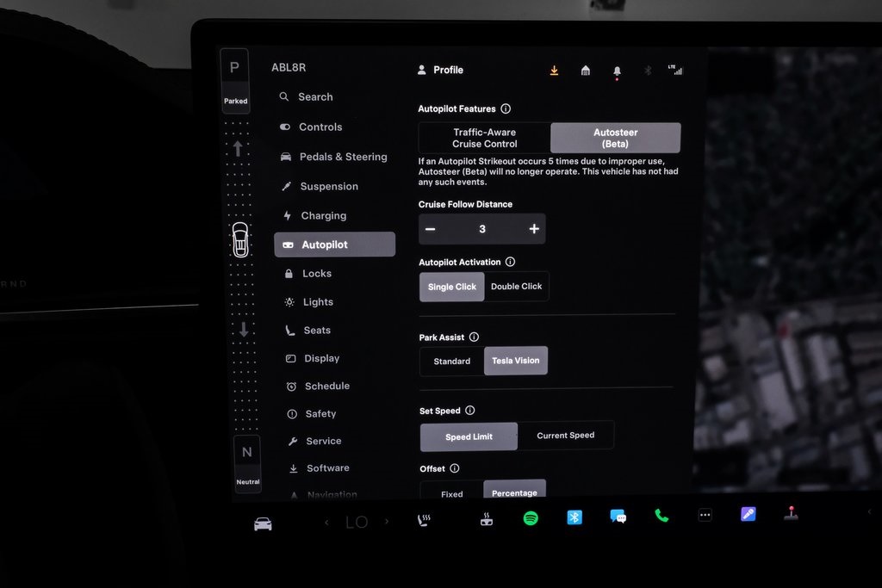Increase Cruise Follow Distance with plus
This screenshot has width=882, height=588.
[x=534, y=229]
